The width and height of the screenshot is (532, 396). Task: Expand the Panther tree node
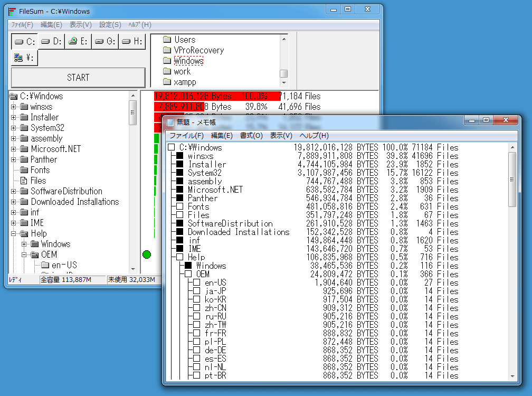tap(14, 159)
